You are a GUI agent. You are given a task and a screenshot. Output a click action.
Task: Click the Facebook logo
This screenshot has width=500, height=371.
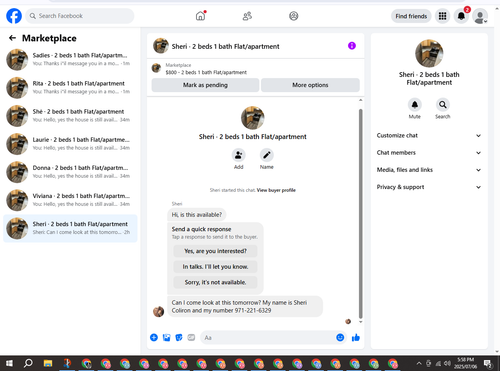[x=14, y=16]
